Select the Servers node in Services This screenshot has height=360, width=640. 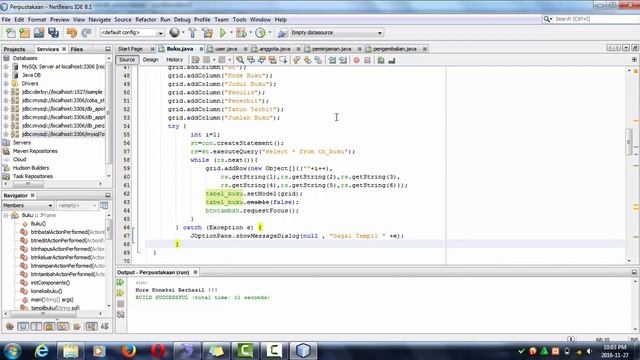22,142
